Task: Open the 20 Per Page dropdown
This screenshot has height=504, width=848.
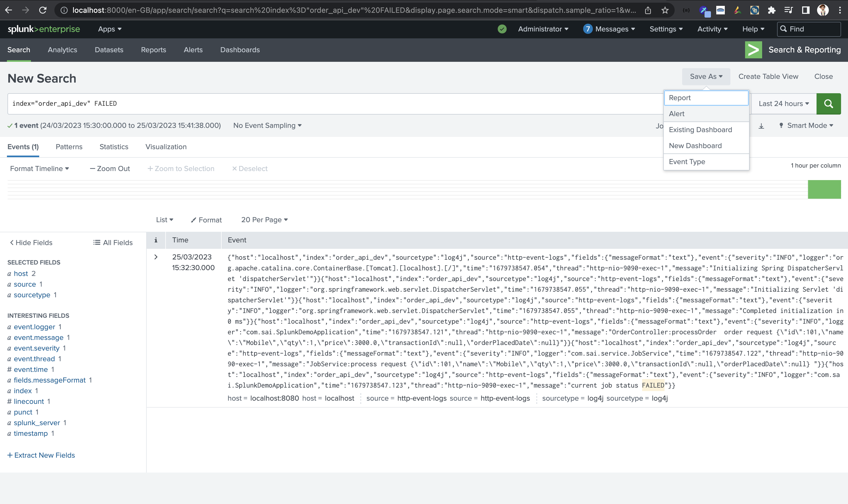Action: pos(265,220)
